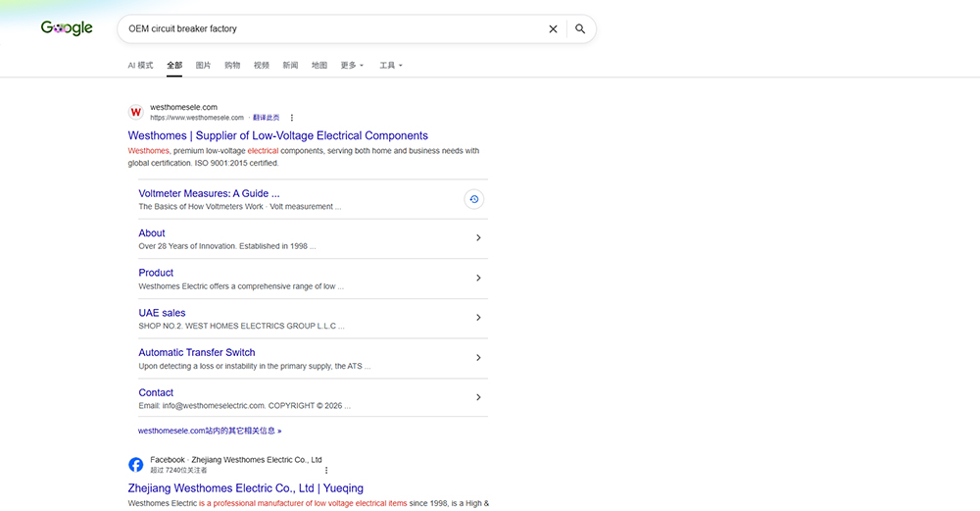The height and width of the screenshot is (511, 980).
Task: Switch to 新闻 tab
Action: pyautogui.click(x=290, y=65)
